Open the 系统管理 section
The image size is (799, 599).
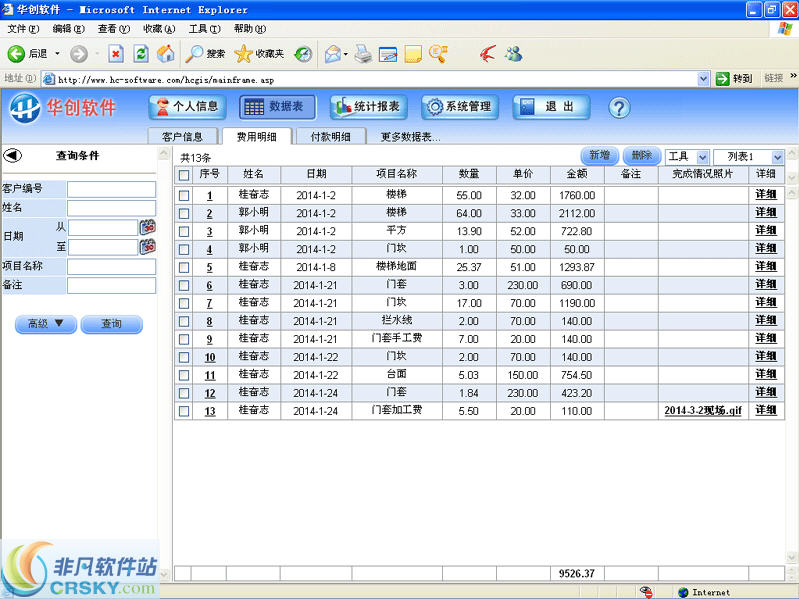[x=460, y=107]
